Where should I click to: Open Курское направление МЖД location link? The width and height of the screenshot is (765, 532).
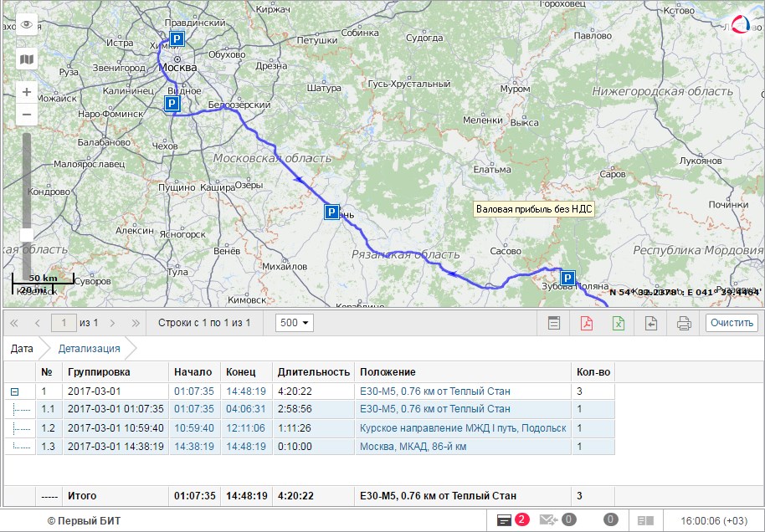pos(462,428)
